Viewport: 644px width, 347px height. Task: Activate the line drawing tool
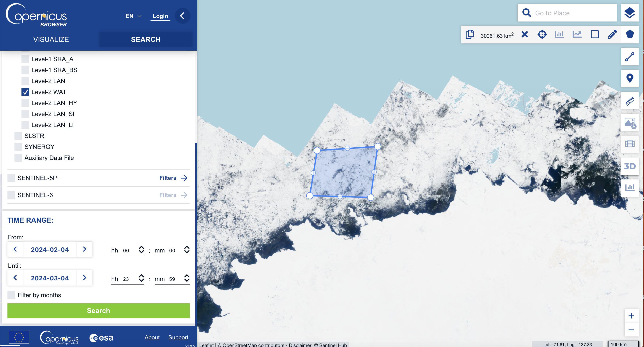630,57
